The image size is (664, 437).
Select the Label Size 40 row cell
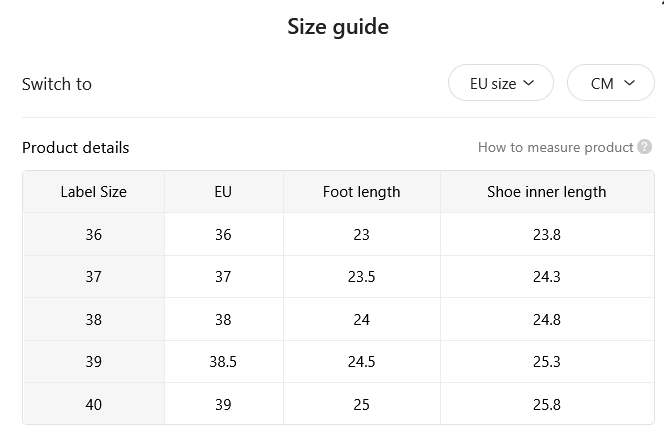(94, 404)
